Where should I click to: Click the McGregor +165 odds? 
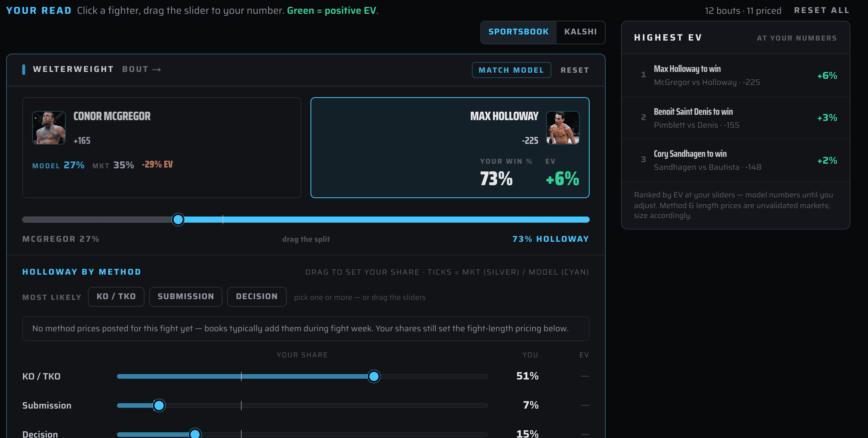[82, 141]
